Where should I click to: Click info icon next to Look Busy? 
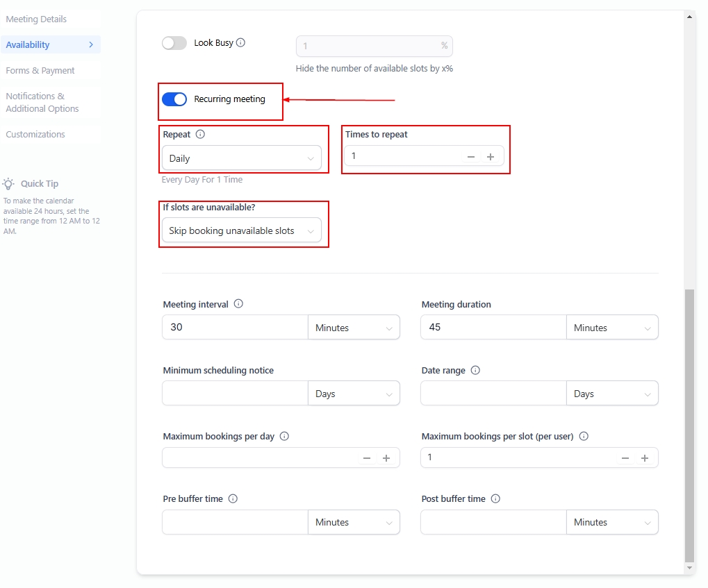[240, 43]
